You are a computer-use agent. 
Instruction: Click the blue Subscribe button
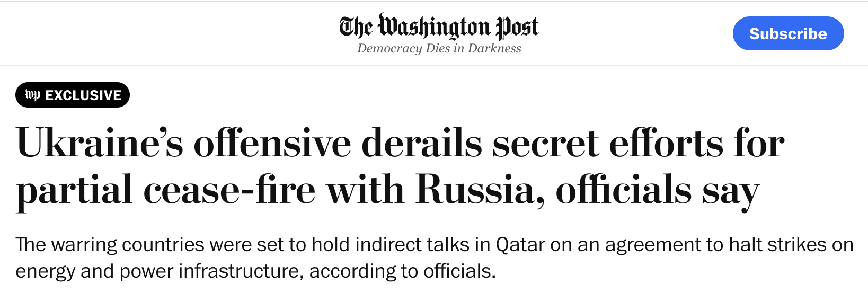pyautogui.click(x=788, y=33)
